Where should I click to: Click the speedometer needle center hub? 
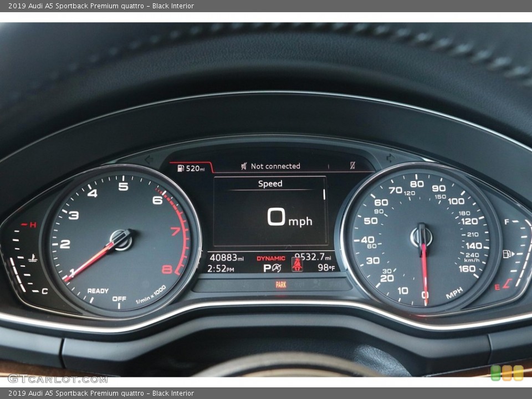pyautogui.click(x=421, y=237)
